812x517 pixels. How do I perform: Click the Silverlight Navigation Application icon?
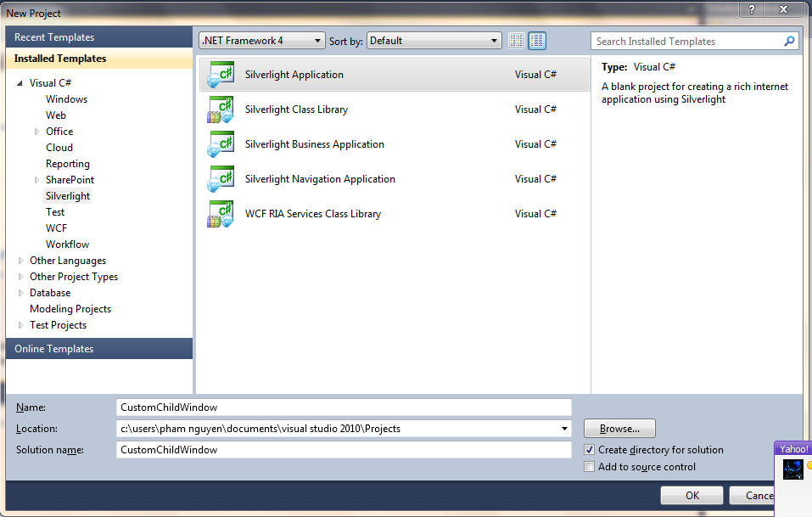click(x=220, y=179)
